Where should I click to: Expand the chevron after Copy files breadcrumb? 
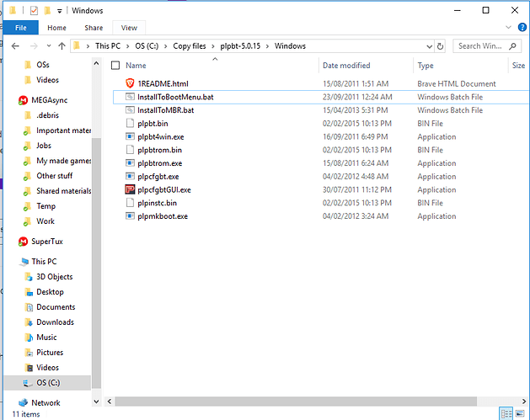pyautogui.click(x=213, y=46)
